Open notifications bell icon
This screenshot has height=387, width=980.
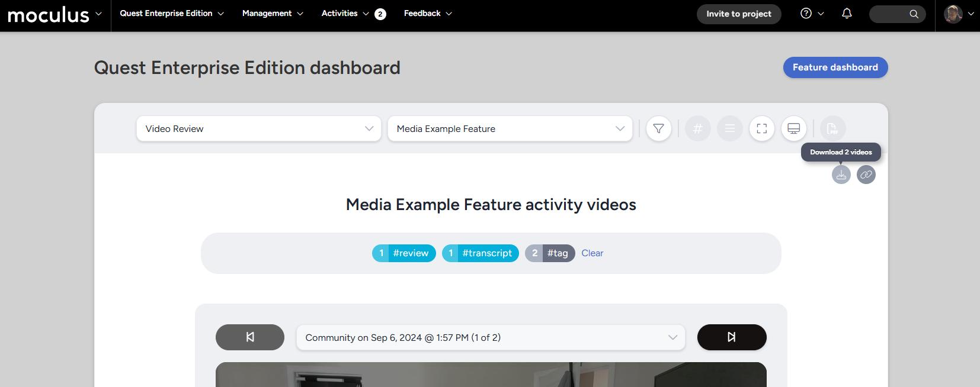pyautogui.click(x=847, y=14)
